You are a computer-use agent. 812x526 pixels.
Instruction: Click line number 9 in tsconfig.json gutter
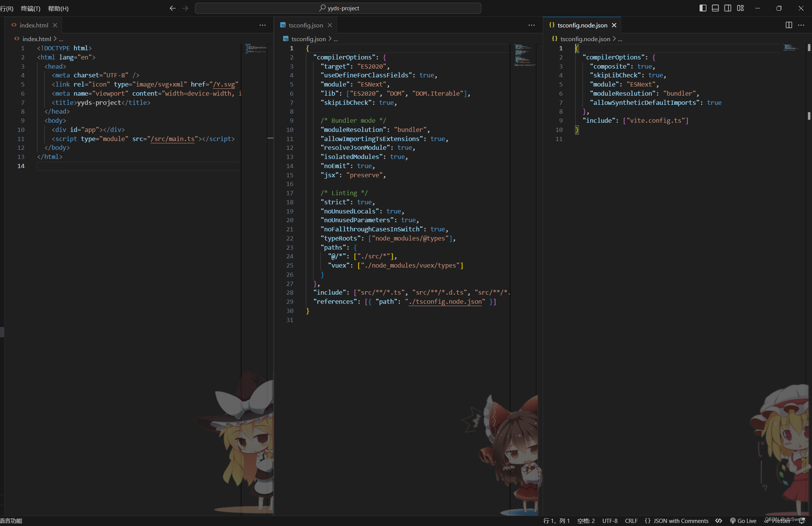pyautogui.click(x=291, y=120)
